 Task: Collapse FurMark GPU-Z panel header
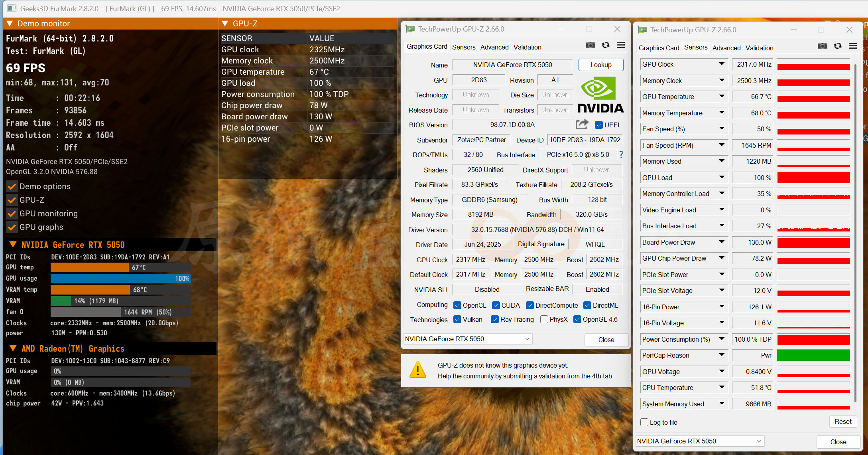(225, 24)
